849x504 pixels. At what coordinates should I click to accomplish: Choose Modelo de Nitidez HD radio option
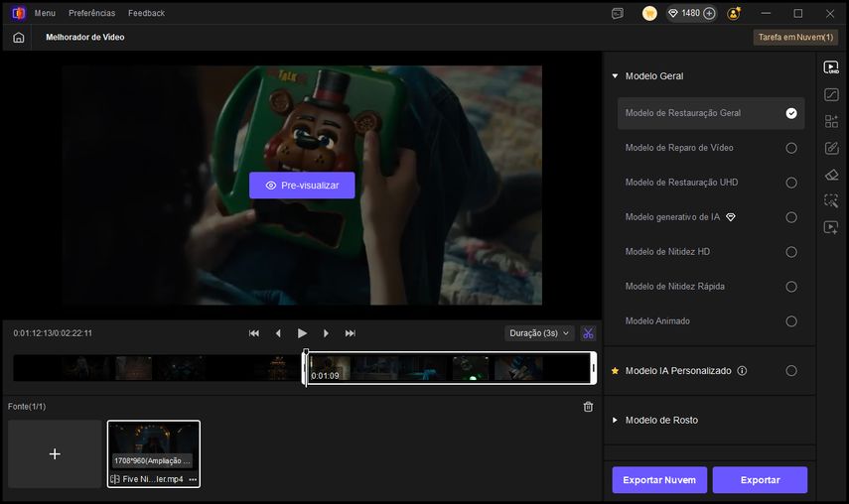pos(791,252)
